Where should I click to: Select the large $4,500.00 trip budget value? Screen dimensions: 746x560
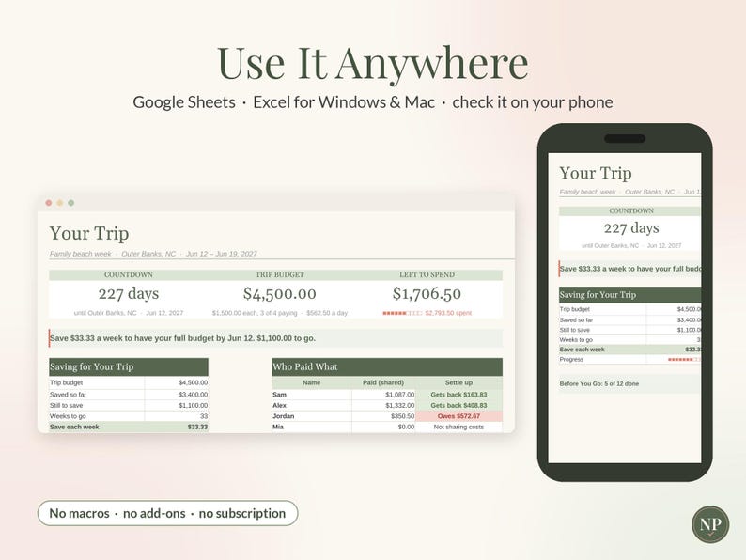click(x=280, y=293)
